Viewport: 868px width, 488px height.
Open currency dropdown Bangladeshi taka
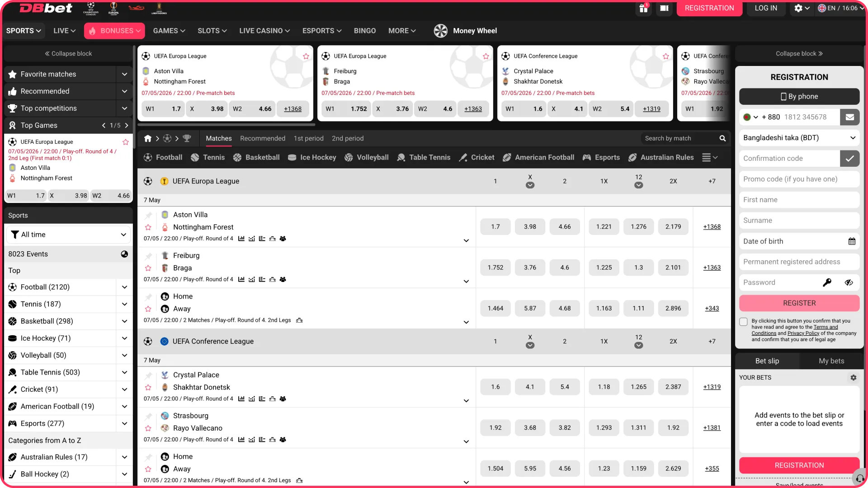click(x=799, y=138)
